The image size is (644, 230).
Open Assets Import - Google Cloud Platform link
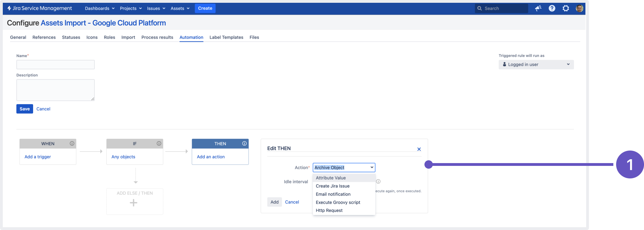103,23
